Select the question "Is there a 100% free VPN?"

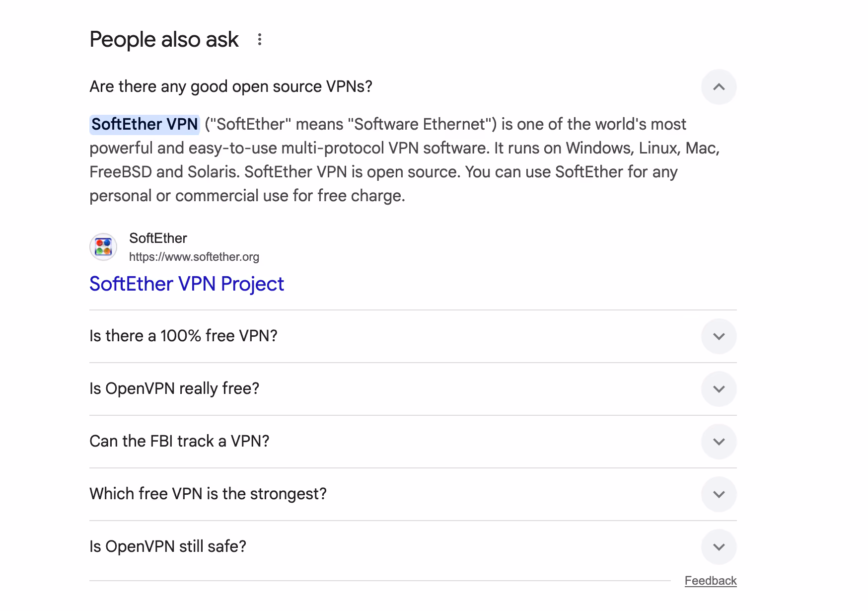[x=183, y=336]
